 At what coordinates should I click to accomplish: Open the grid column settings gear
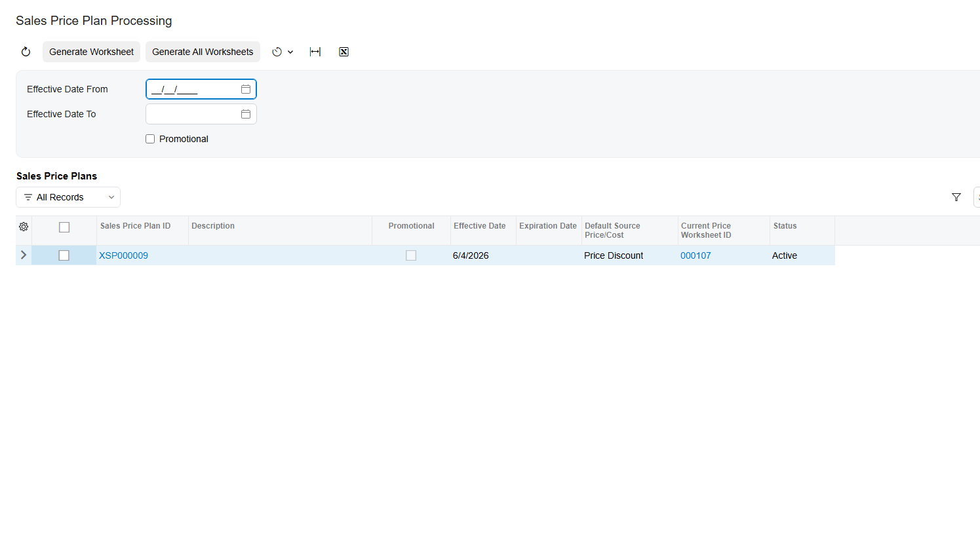(24, 227)
